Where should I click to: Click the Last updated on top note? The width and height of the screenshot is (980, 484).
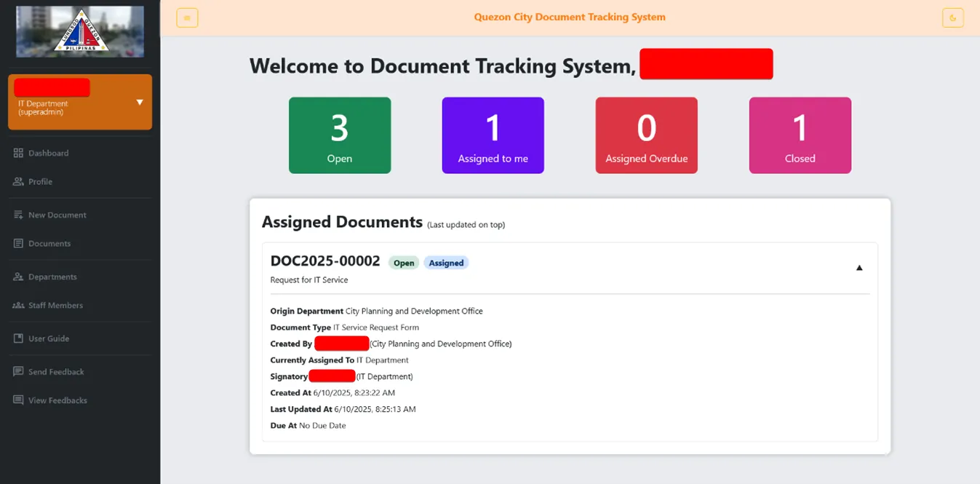466,225
